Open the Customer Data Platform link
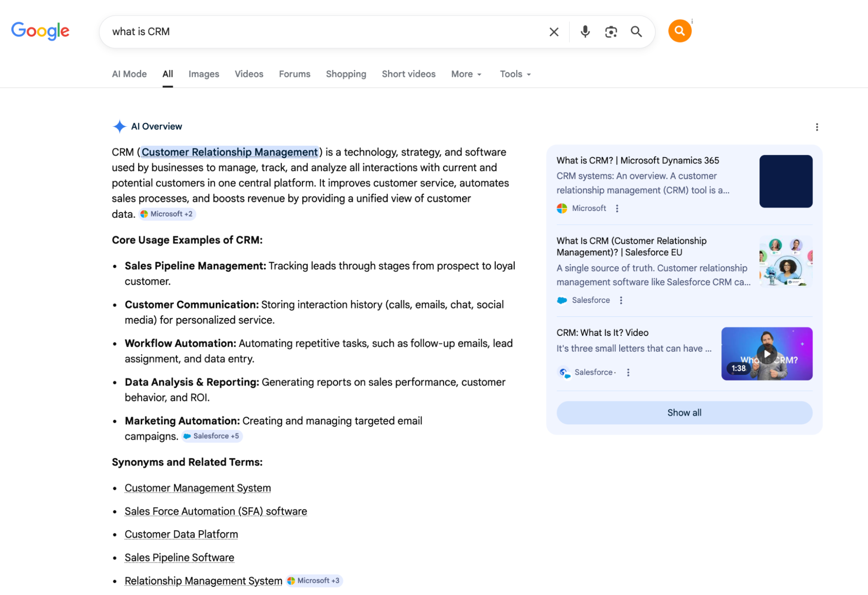Image resolution: width=868 pixels, height=595 pixels. tap(181, 534)
